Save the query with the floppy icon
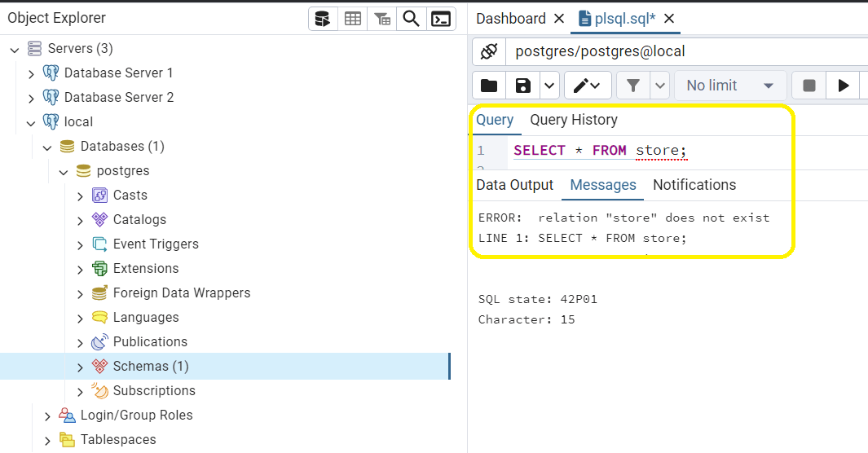Image resolution: width=868 pixels, height=453 pixels. pyautogui.click(x=522, y=86)
